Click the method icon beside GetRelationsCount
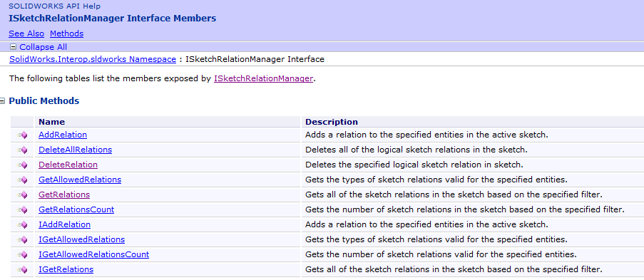644x280 pixels. click(x=22, y=209)
